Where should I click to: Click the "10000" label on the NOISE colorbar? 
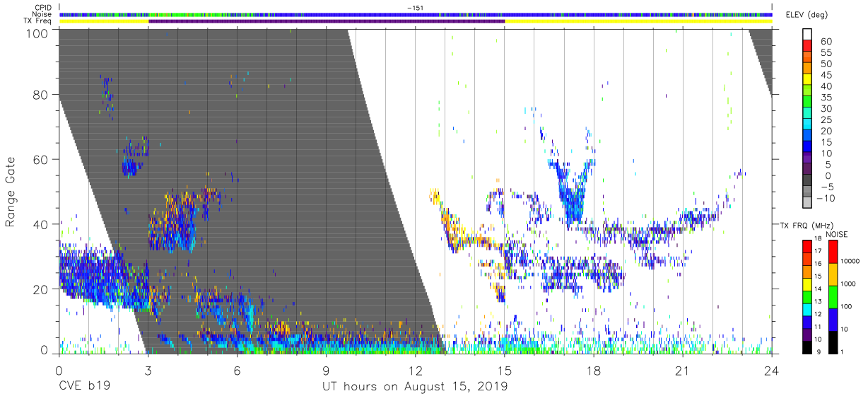(x=850, y=262)
